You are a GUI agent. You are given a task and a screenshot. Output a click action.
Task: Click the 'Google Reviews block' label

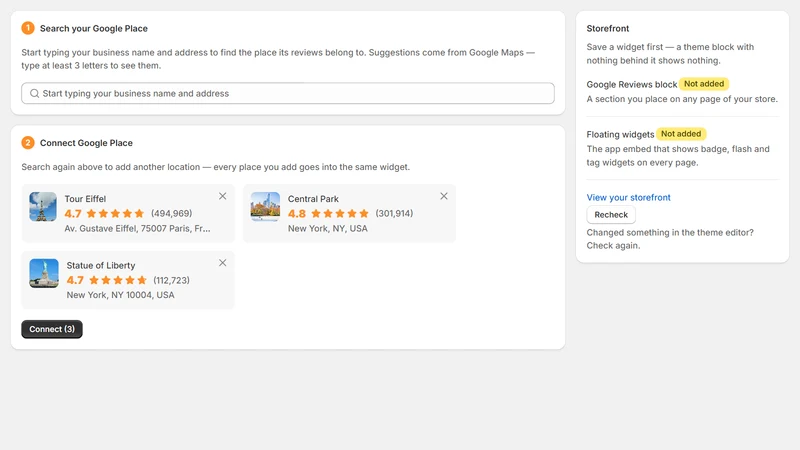632,85
